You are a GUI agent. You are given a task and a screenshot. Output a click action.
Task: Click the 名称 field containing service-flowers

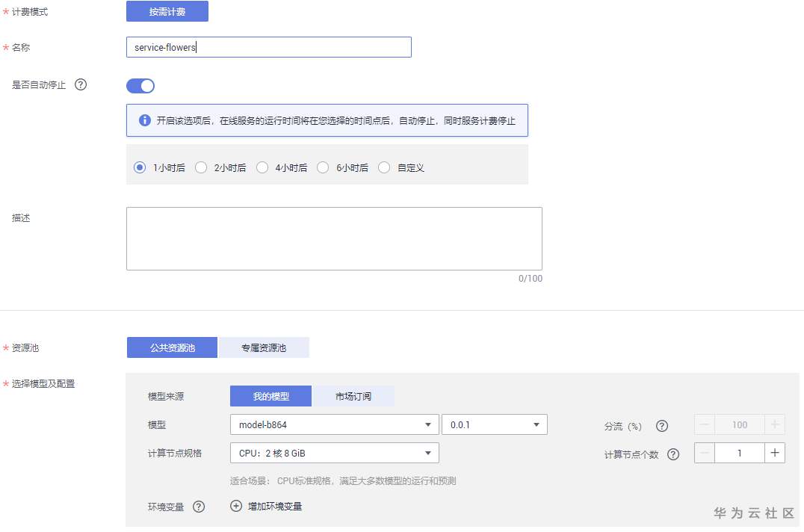269,47
